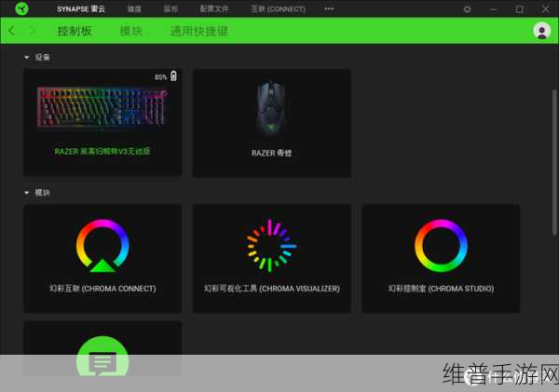Collapse the 模块 section arrow
The width and height of the screenshot is (559, 392).
(26, 193)
